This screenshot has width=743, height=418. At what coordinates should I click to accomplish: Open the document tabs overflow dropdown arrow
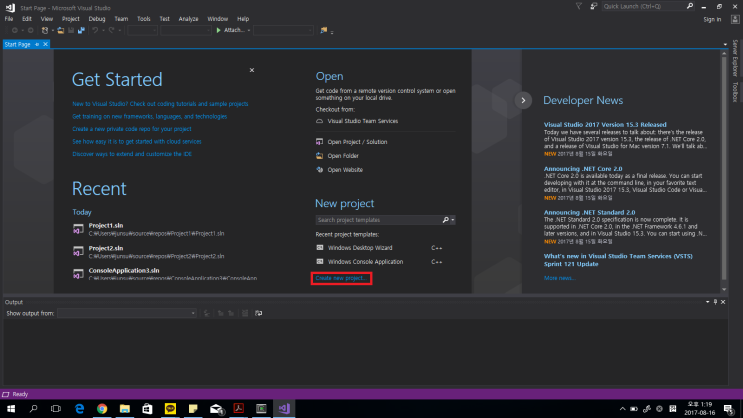pos(725,45)
